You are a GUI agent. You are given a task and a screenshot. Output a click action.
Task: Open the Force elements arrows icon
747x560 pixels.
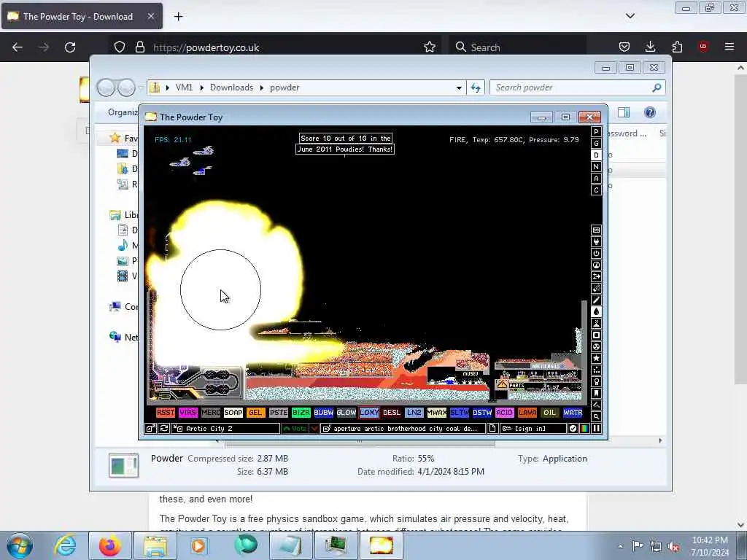click(x=596, y=276)
